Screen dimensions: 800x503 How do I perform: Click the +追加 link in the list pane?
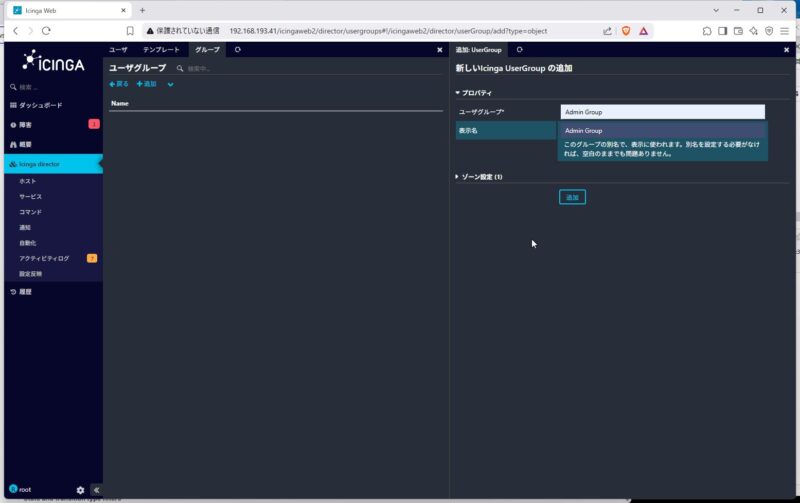[x=146, y=84]
